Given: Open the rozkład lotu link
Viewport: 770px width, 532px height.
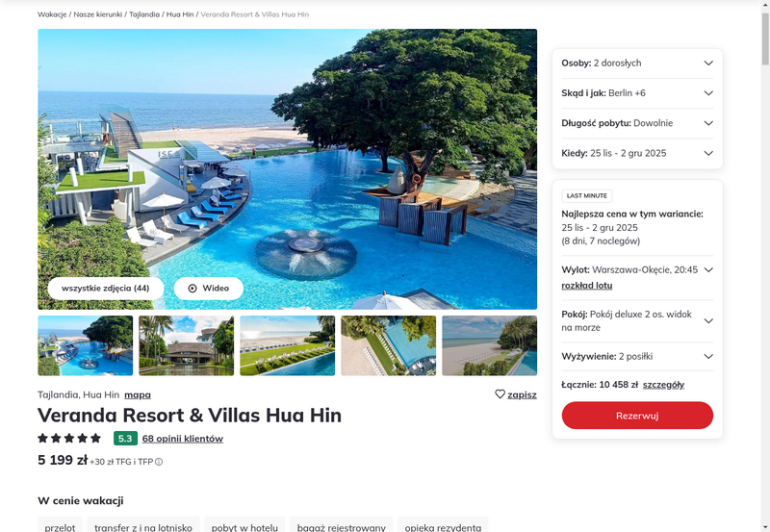Looking at the screenshot, I should coord(587,286).
